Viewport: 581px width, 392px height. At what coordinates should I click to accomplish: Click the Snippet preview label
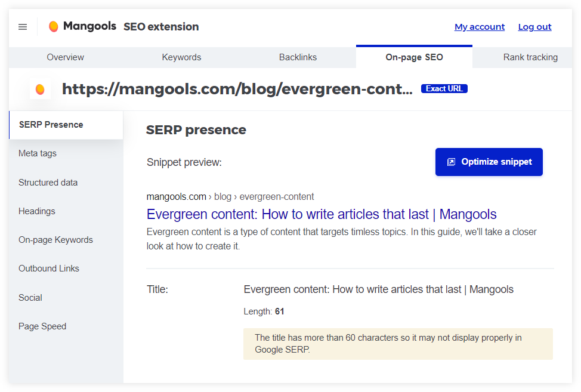[x=184, y=162]
